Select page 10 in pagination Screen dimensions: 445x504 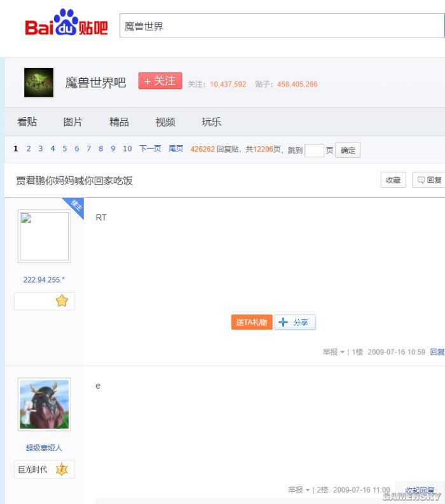tap(128, 148)
